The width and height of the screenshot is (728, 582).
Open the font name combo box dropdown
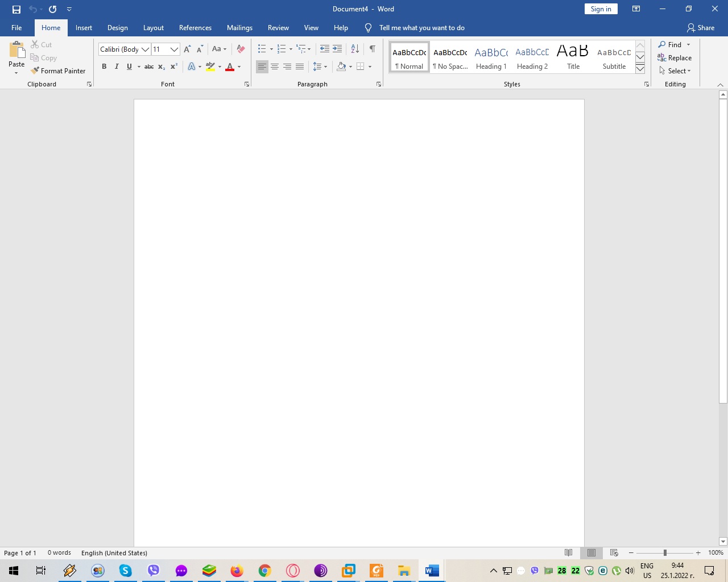pos(146,49)
